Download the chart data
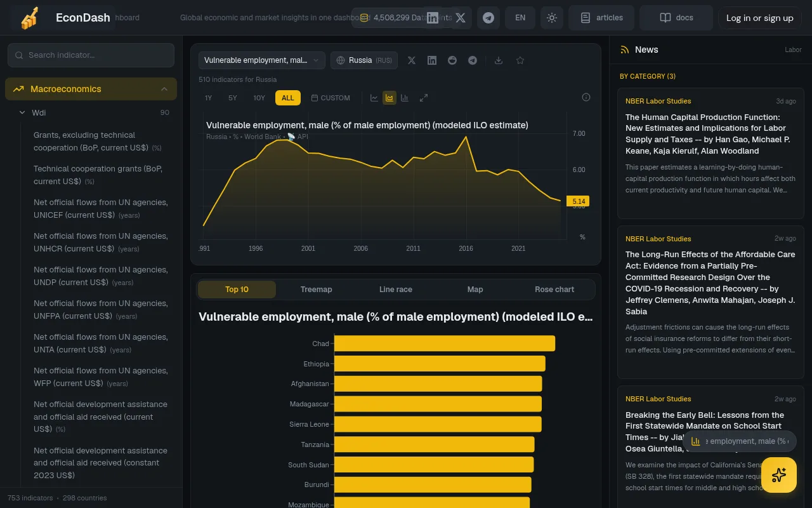The image size is (812, 508). [x=499, y=60]
